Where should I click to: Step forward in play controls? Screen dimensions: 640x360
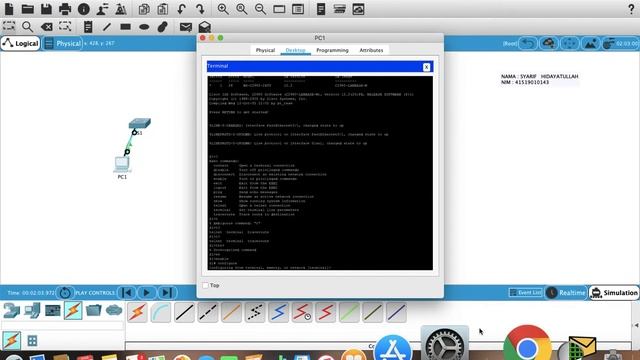coord(166,293)
